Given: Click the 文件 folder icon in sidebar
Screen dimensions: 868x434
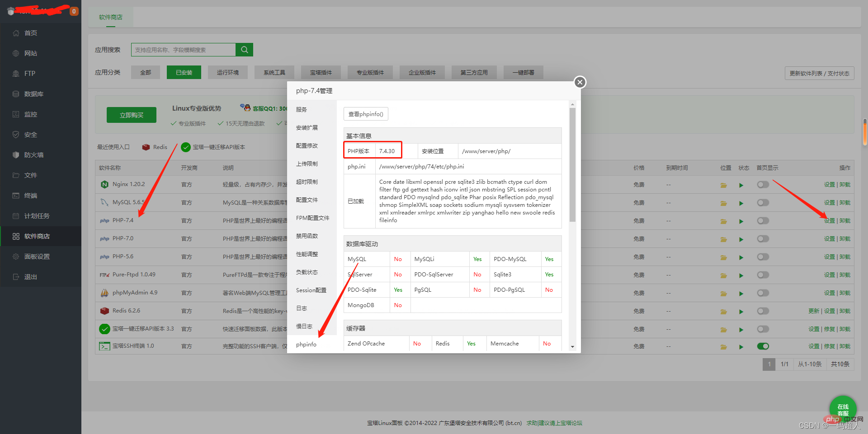Looking at the screenshot, I should tap(16, 175).
